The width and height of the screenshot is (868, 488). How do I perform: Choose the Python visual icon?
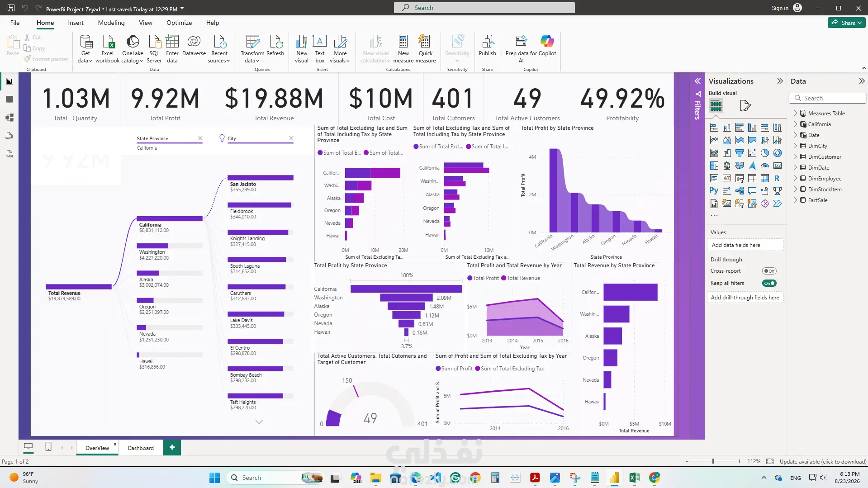tap(714, 191)
